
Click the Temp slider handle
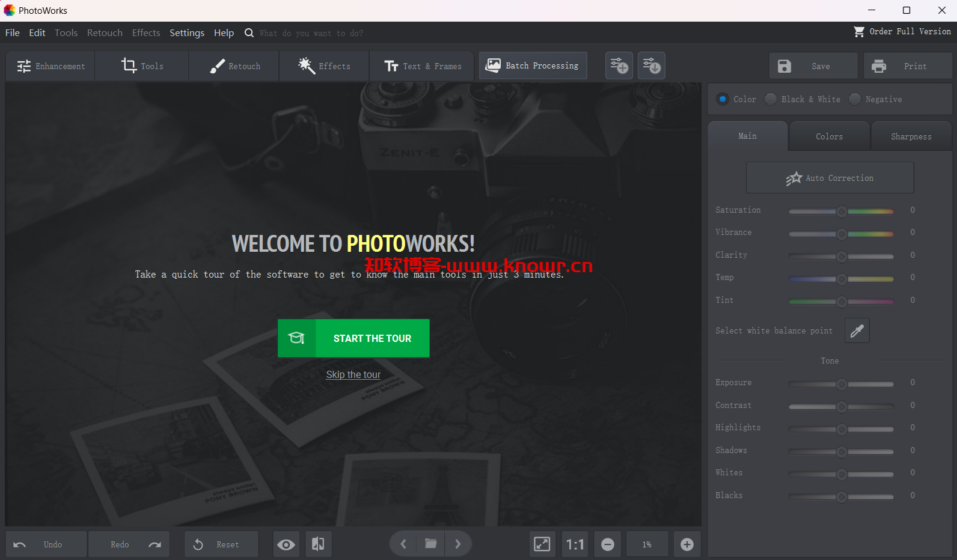842,279
